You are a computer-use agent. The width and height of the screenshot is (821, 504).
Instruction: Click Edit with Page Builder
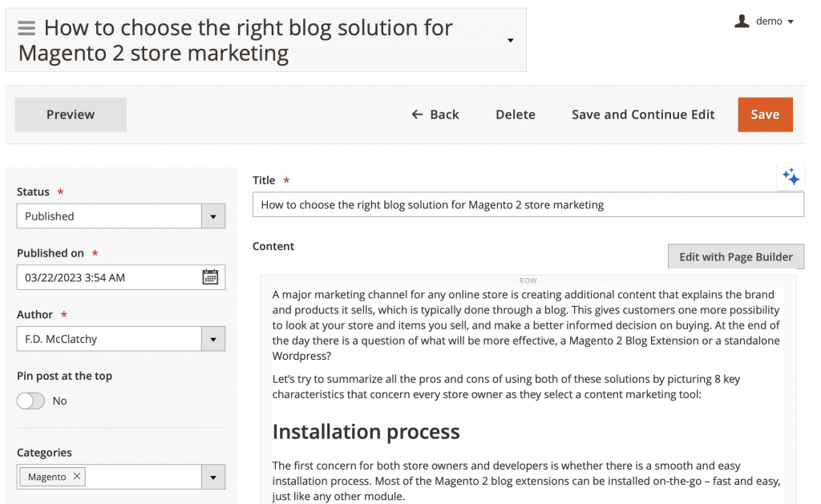point(735,256)
